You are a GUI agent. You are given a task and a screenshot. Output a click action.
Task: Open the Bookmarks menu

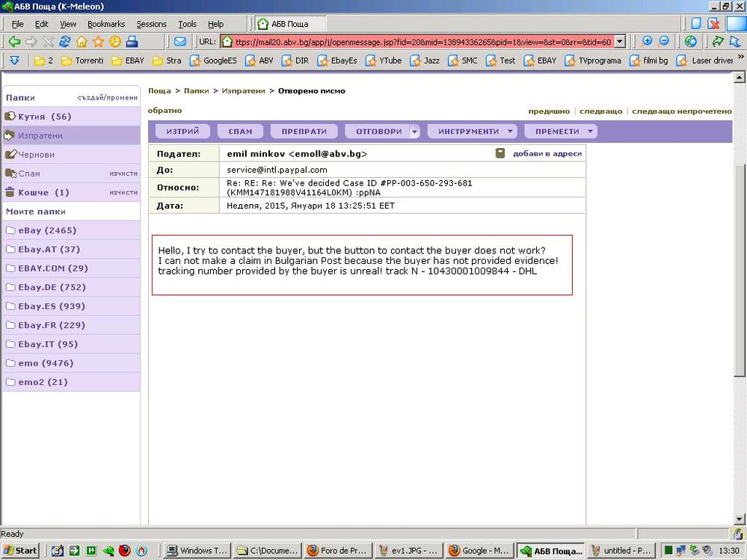(105, 24)
